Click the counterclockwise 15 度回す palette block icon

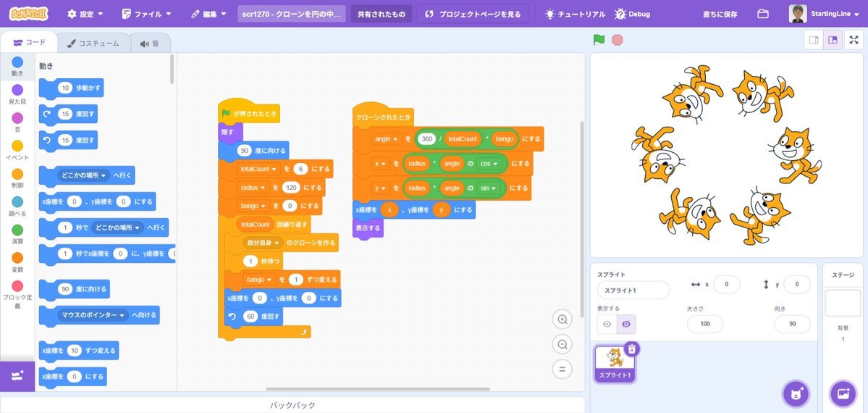(48, 141)
